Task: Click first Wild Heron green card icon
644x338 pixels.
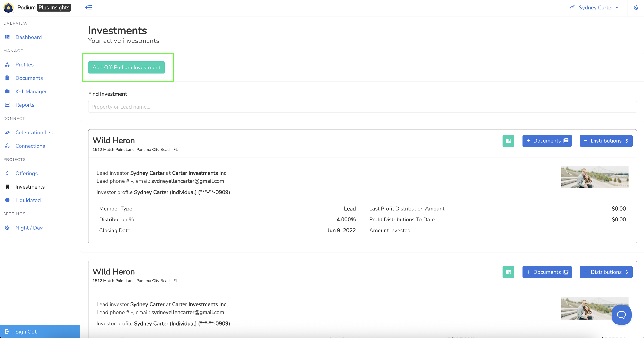Action: (508, 141)
